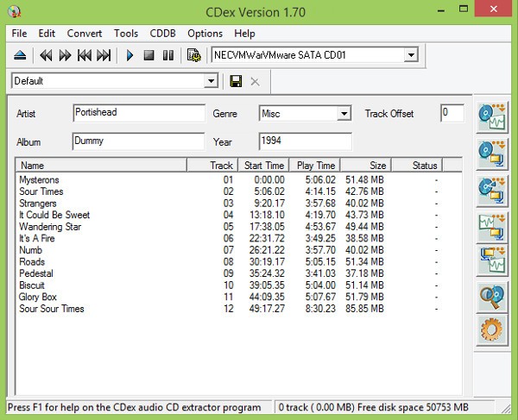Expand the Default profile dropdown
This screenshot has height=420, width=518.
pyautogui.click(x=211, y=81)
